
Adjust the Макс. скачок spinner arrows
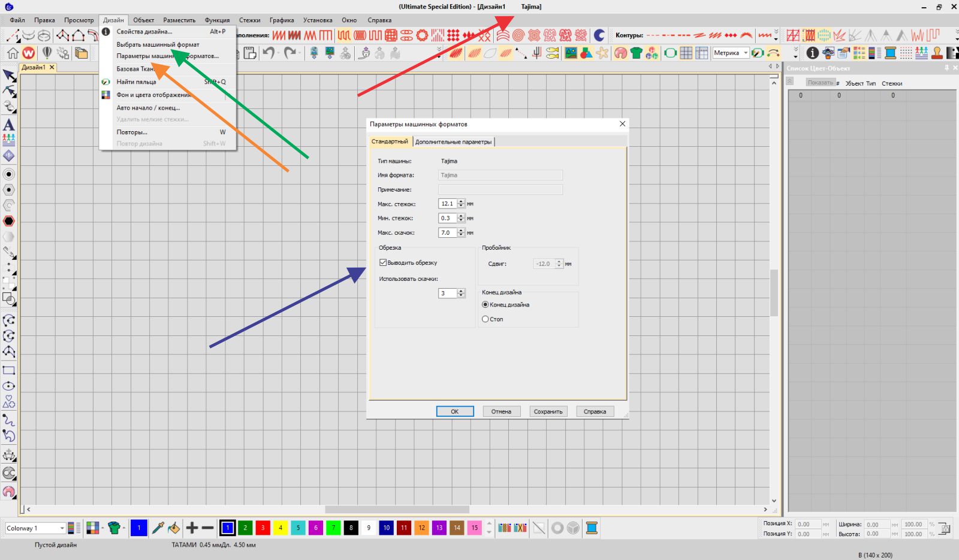click(461, 232)
